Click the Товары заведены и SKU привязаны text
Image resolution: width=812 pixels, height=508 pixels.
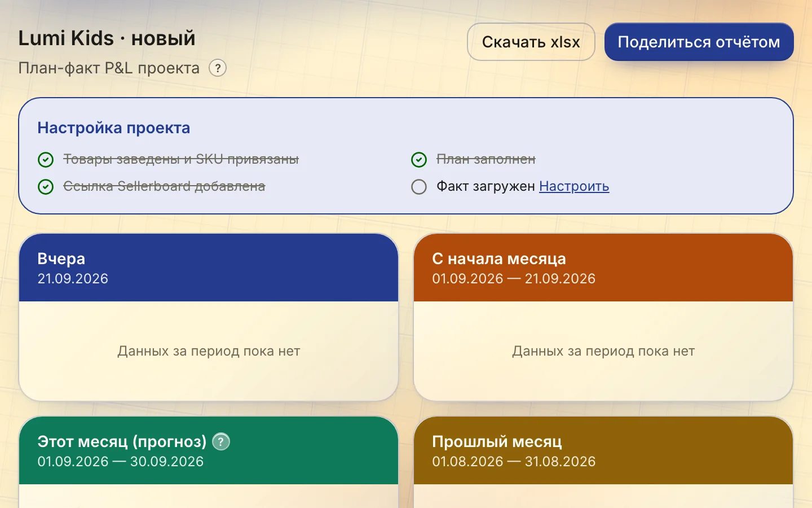(x=181, y=159)
